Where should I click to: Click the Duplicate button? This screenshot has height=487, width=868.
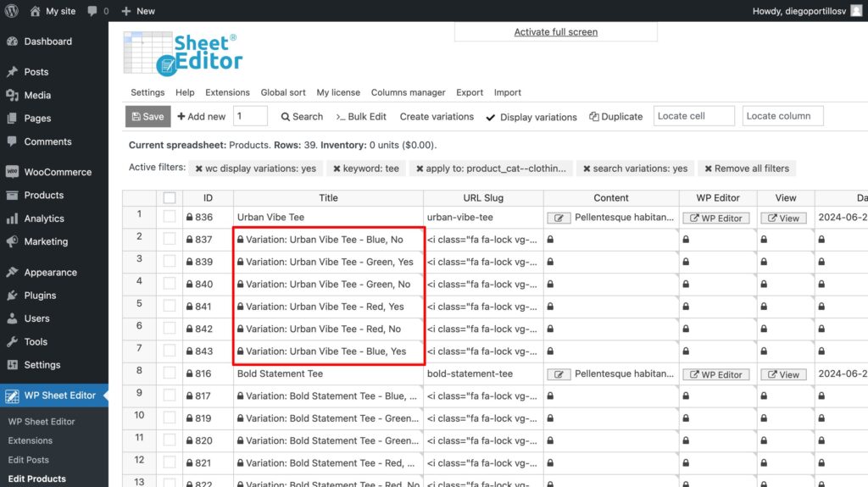click(x=616, y=116)
